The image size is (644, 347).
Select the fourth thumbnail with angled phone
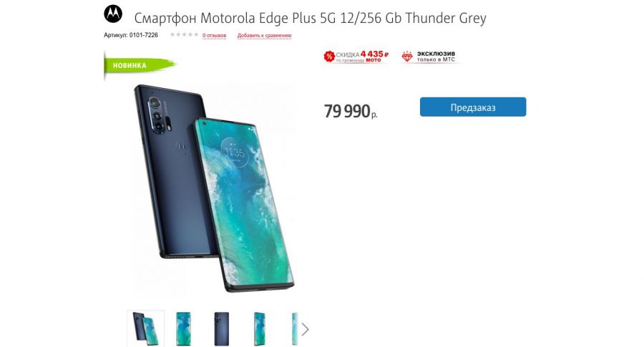coord(259,328)
